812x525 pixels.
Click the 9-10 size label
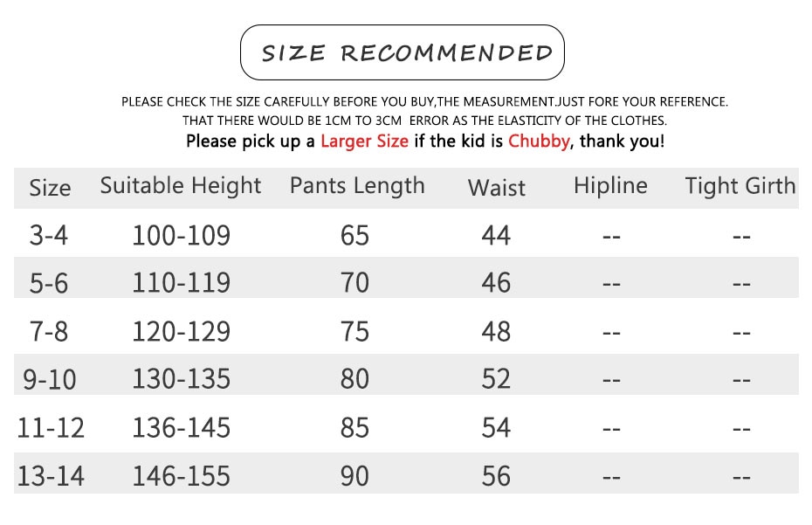point(50,379)
